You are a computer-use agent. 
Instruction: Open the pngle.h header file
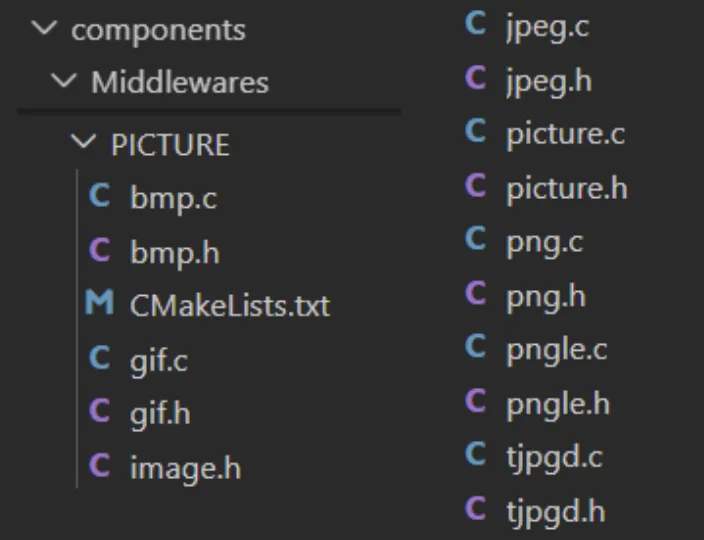[x=558, y=405]
